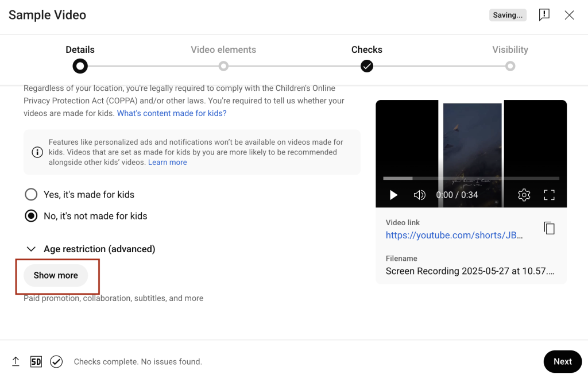Click the player progress bar

click(x=471, y=178)
